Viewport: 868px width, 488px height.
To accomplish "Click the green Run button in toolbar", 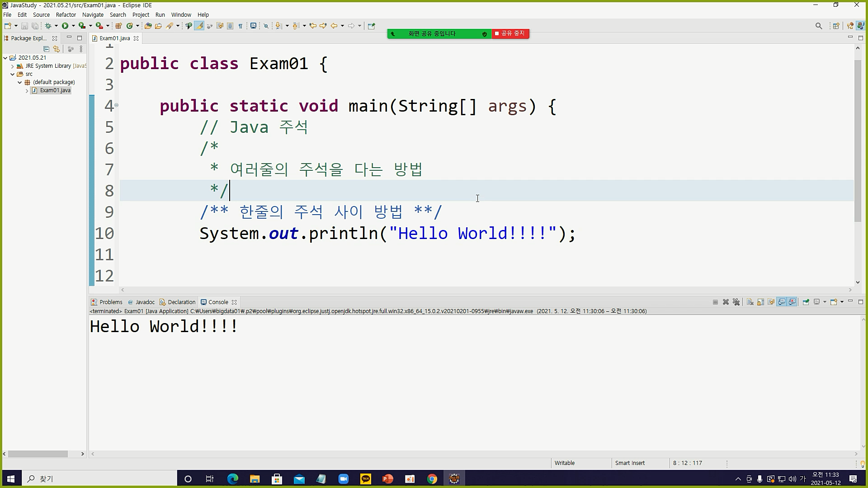I will click(65, 26).
